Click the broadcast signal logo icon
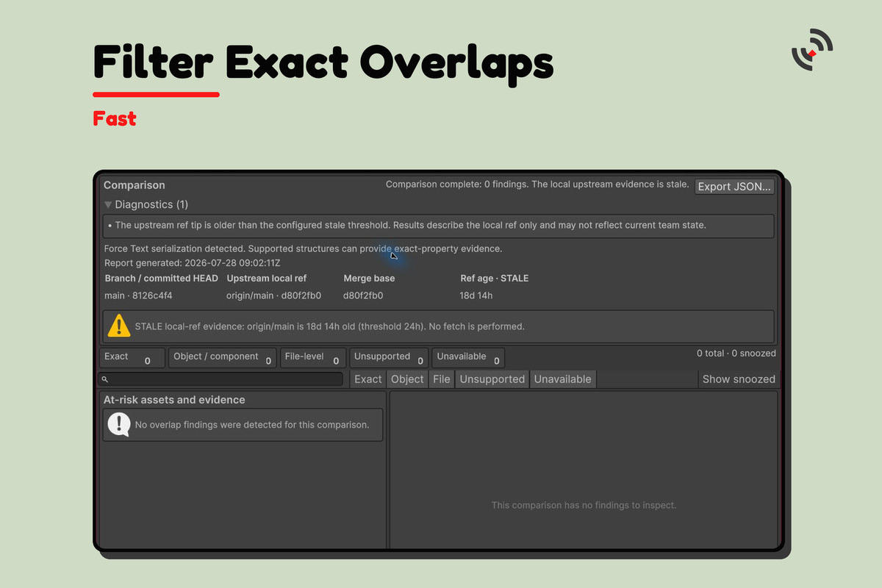This screenshot has width=882, height=588. pyautogui.click(x=811, y=50)
